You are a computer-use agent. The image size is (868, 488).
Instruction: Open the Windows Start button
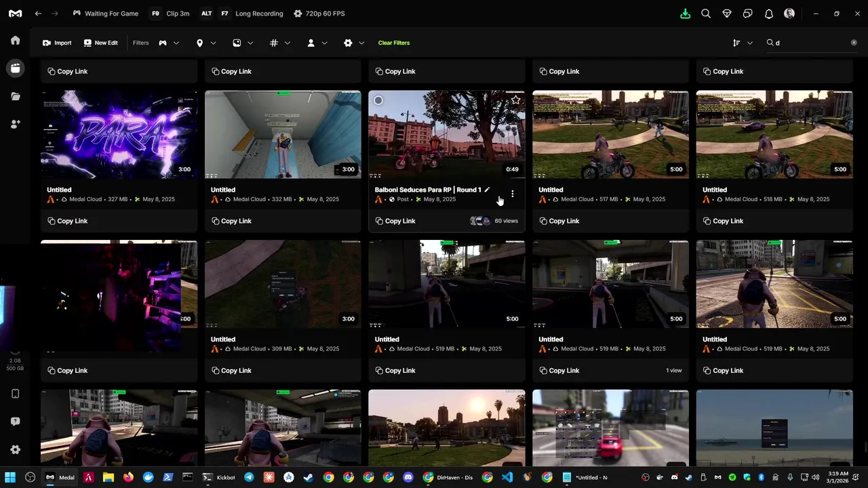(x=10, y=477)
